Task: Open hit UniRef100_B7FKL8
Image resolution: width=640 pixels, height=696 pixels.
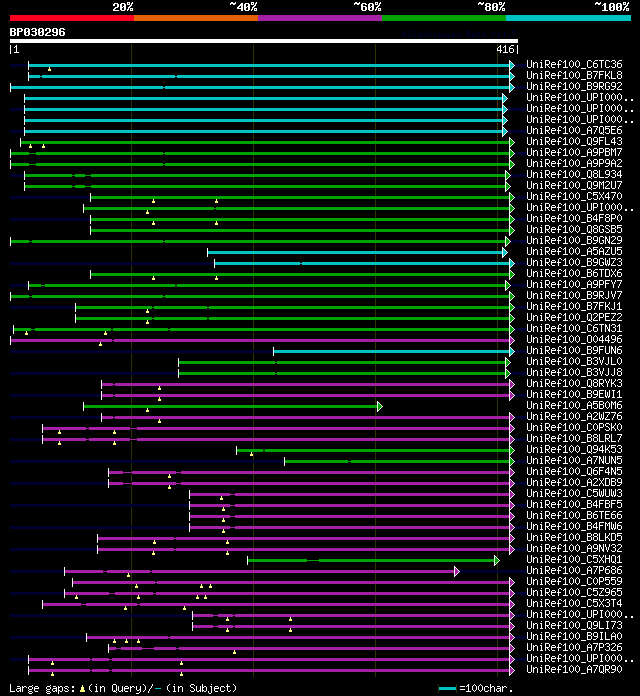Action: point(574,75)
